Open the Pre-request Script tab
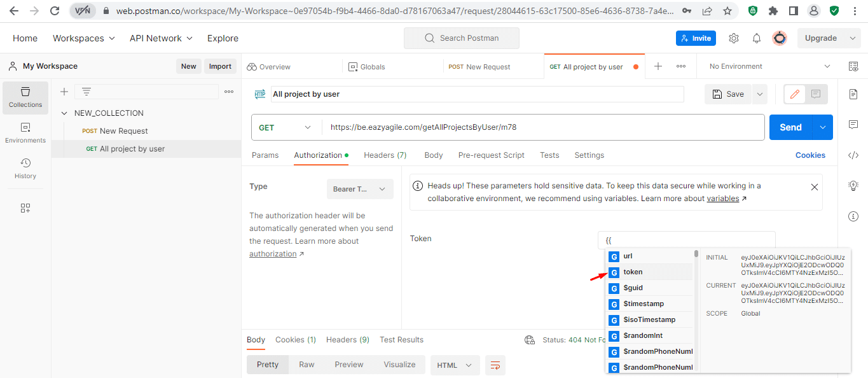868x378 pixels. pyautogui.click(x=492, y=155)
